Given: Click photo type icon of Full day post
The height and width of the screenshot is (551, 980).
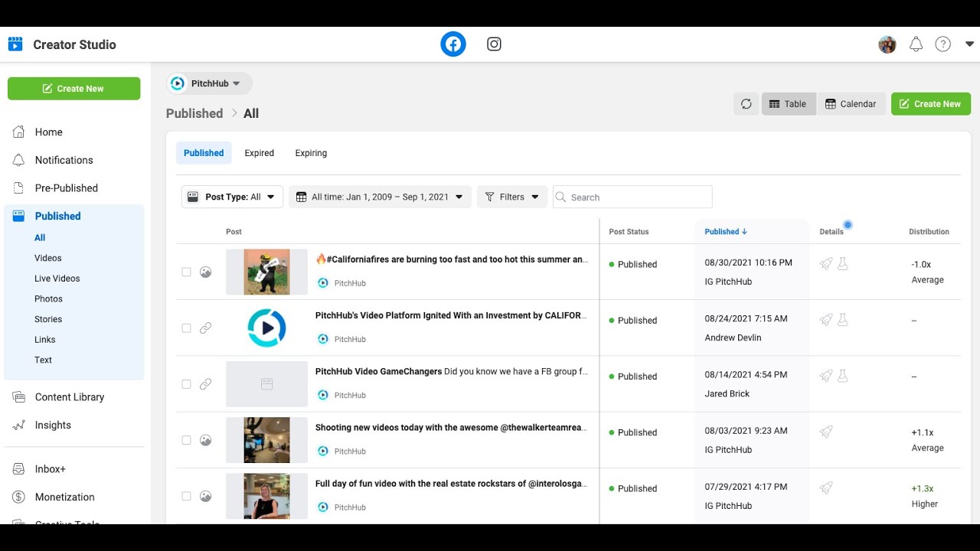Looking at the screenshot, I should [205, 496].
